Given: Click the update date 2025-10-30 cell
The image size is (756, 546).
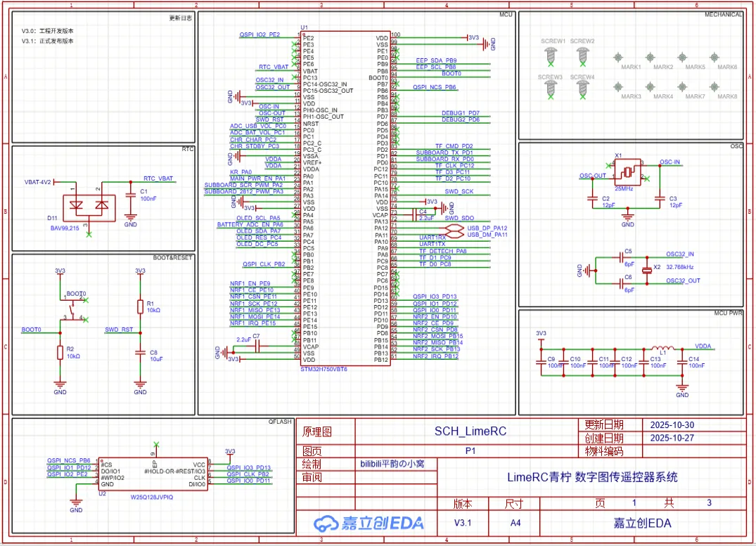Looking at the screenshot, I should (x=672, y=425).
